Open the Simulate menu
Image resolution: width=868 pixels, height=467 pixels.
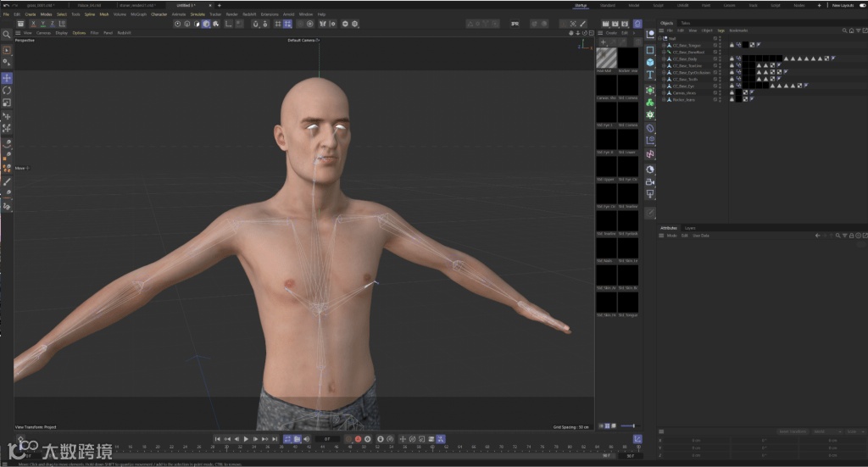click(198, 14)
